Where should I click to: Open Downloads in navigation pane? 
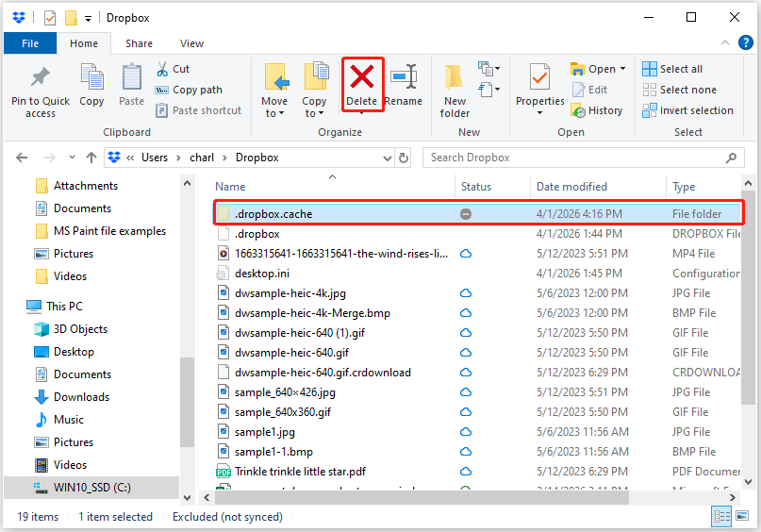tap(81, 397)
